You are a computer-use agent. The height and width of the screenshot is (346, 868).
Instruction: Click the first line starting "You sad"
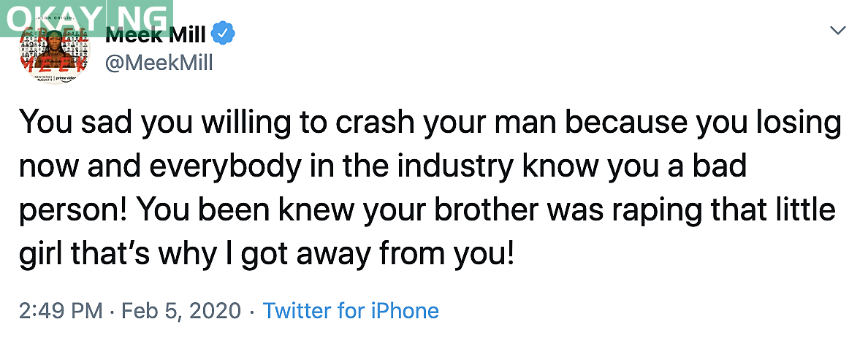click(431, 123)
